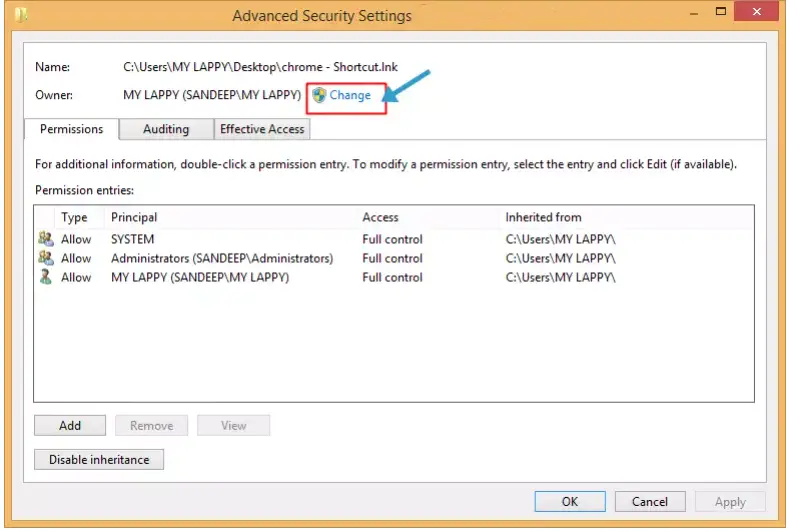Select the SYSTEM entry group icon
Viewport: 789px width, 531px height.
pos(46,239)
